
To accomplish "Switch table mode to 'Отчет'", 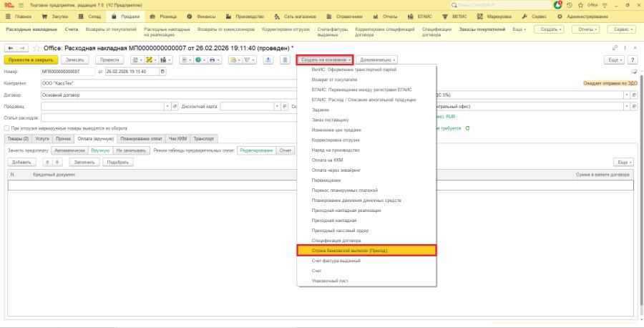I will tap(286, 150).
